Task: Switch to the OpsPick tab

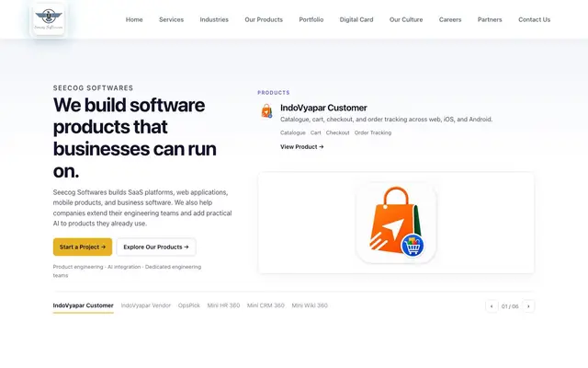Action: pyautogui.click(x=189, y=305)
